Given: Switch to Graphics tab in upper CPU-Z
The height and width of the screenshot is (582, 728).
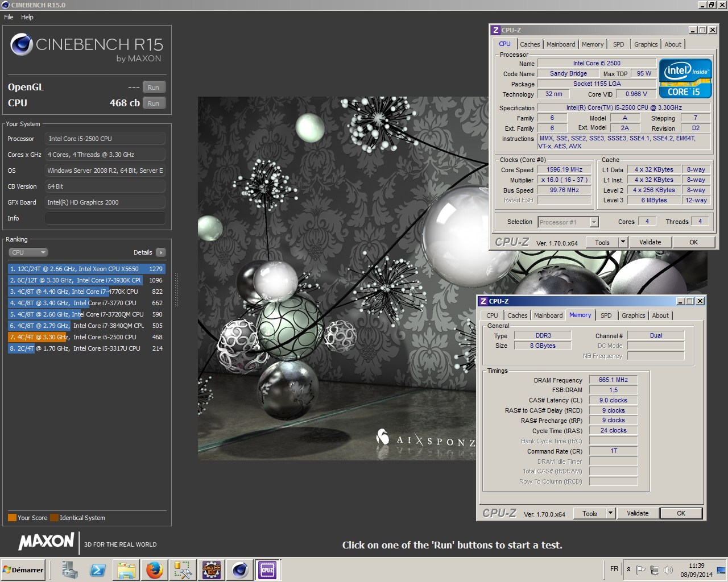Looking at the screenshot, I should 646,44.
